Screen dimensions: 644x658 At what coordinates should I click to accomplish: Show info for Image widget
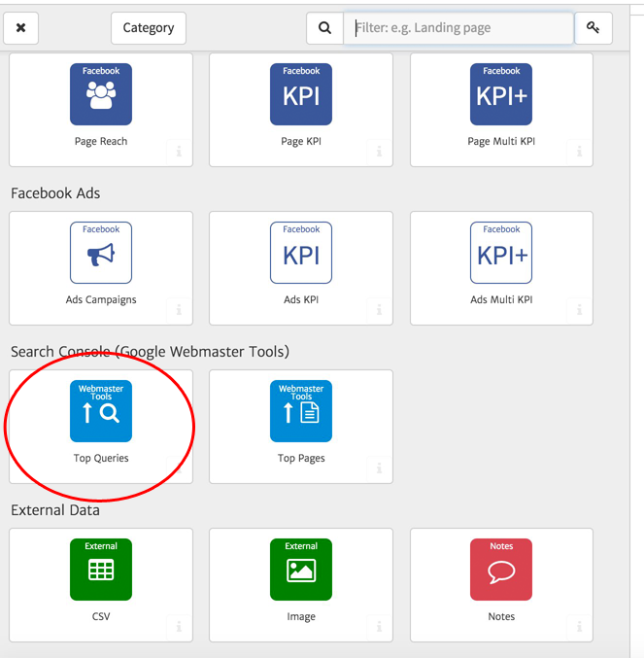click(379, 627)
